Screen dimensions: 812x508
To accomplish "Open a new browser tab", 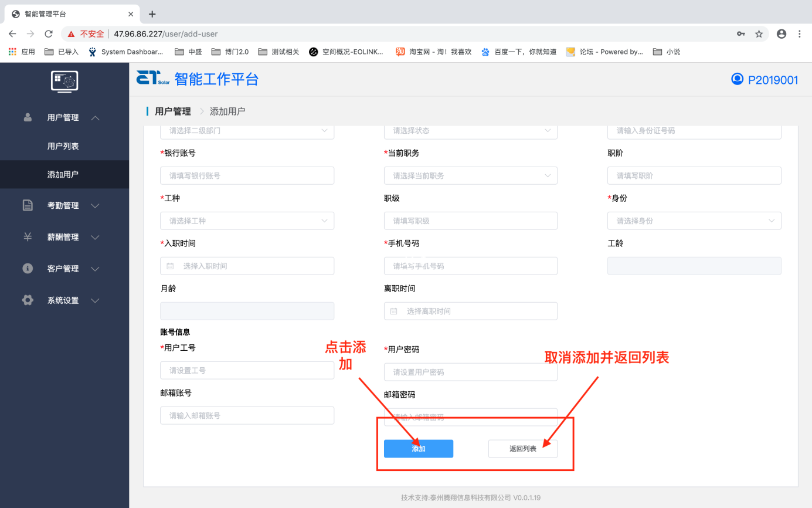I will pyautogui.click(x=152, y=14).
